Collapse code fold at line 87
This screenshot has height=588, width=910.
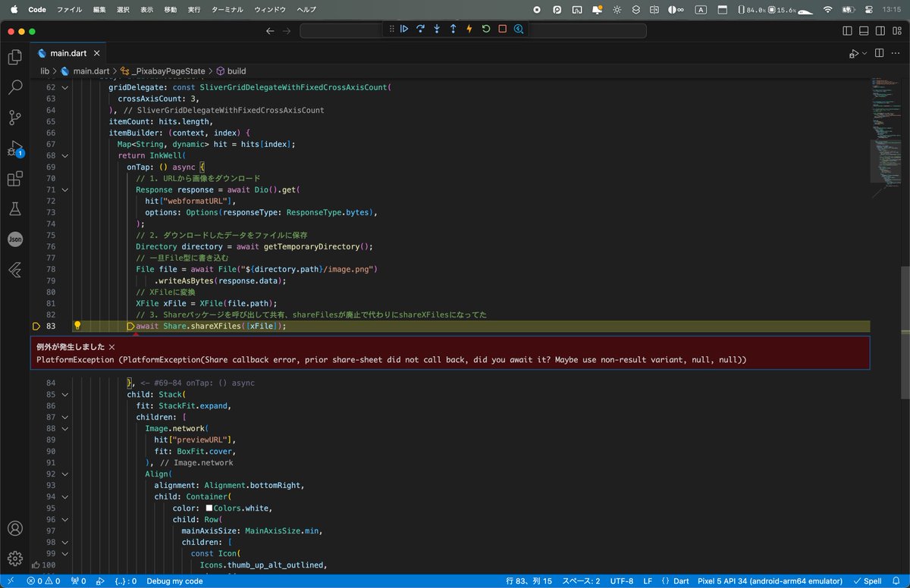pos(65,417)
